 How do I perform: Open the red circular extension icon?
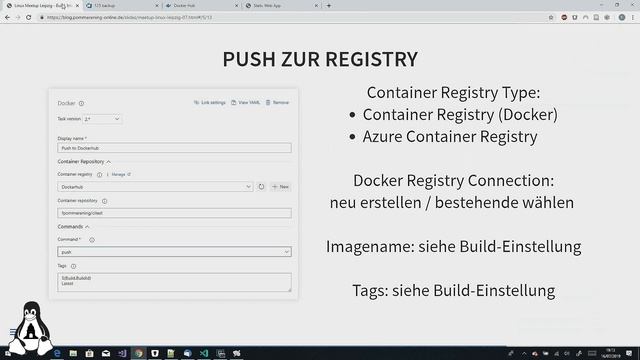(x=564, y=18)
